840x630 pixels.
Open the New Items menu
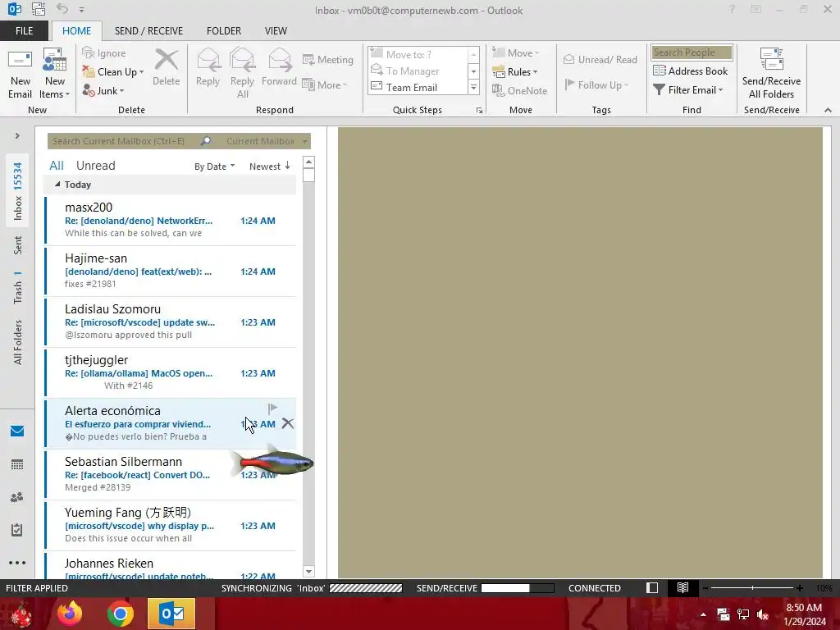(x=55, y=74)
